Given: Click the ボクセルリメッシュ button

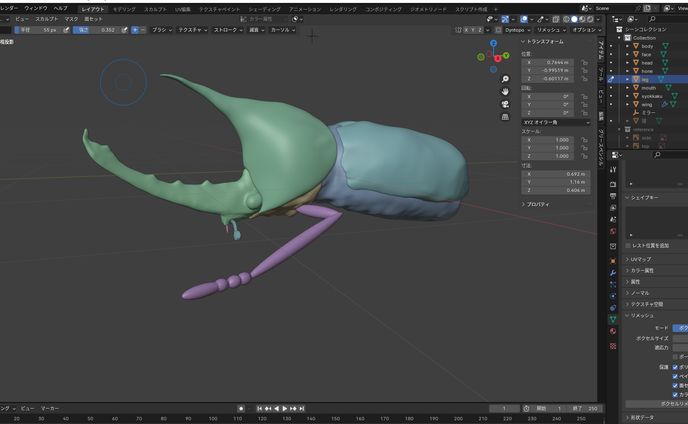Looking at the screenshot, I should (656, 404).
